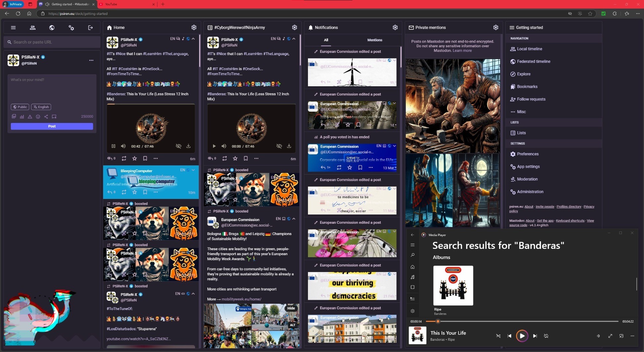Switch to the YouTube browser tab
Screen dimensions: 644x352
pyautogui.click(x=127, y=4)
